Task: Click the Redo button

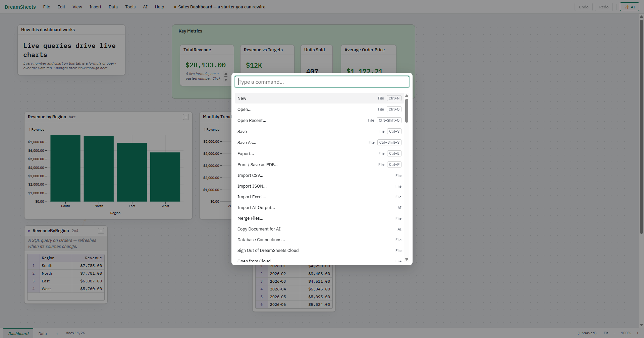Action: coord(604,7)
